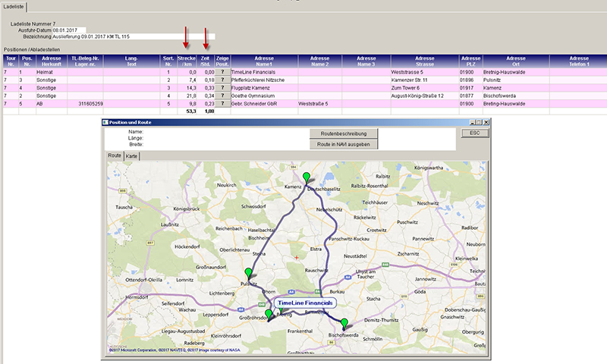Viewport: 607px width, 364px height.
Task: Click the '?' position button for Flugplatz Kamenz
Action: (222, 88)
